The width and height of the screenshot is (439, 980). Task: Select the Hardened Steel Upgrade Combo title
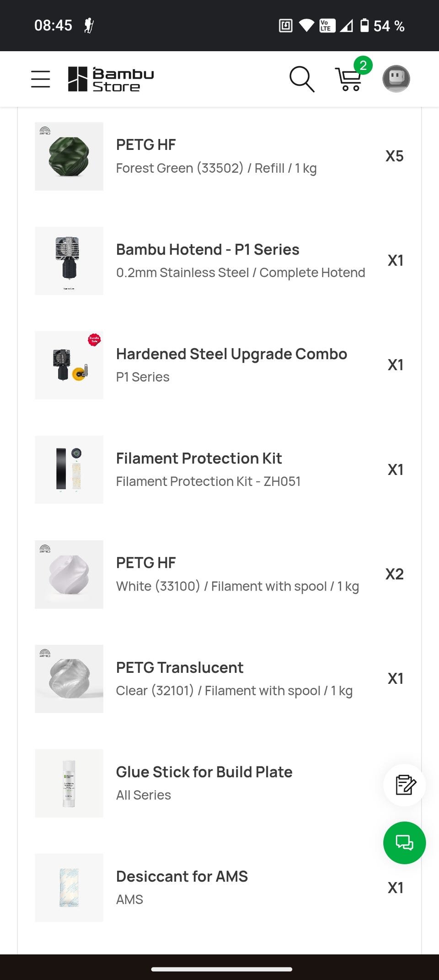point(231,354)
